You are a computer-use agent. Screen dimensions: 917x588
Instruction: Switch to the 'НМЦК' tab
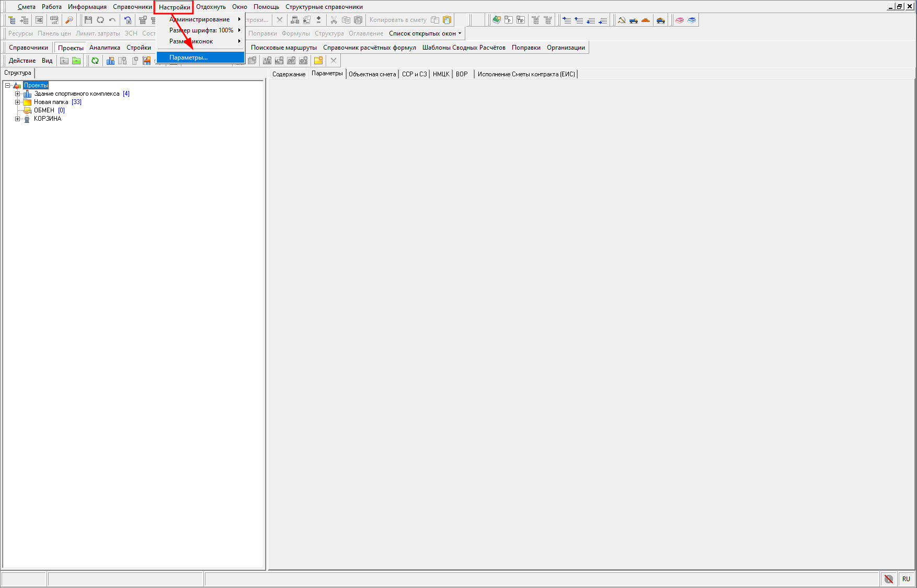coord(441,74)
